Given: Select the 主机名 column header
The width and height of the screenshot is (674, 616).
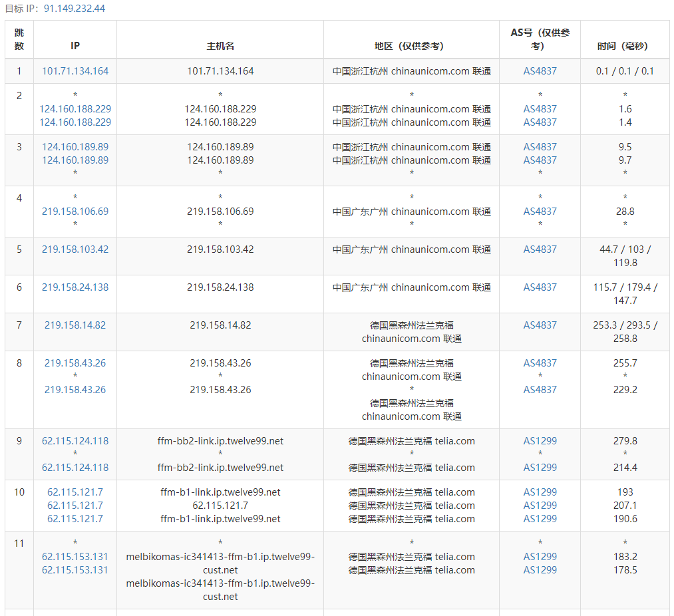Looking at the screenshot, I should click(220, 39).
